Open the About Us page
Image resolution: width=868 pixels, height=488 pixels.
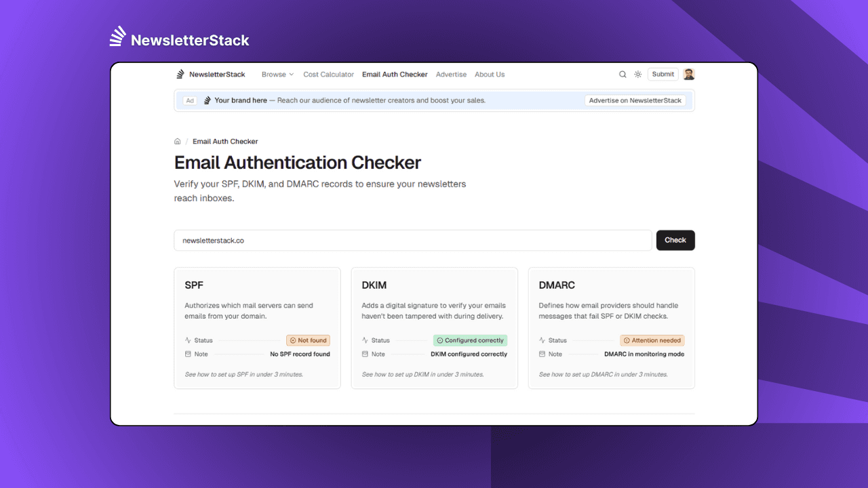(490, 75)
